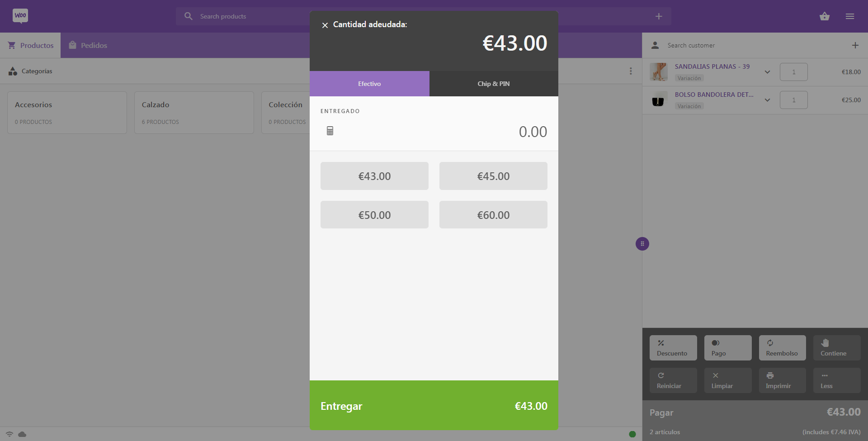
Task: Open the calculator keypad icon
Action: point(330,131)
